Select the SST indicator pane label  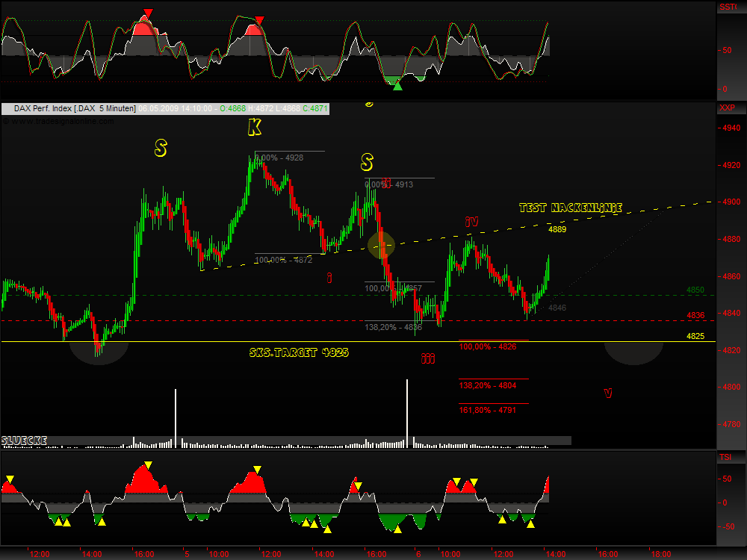[728, 7]
